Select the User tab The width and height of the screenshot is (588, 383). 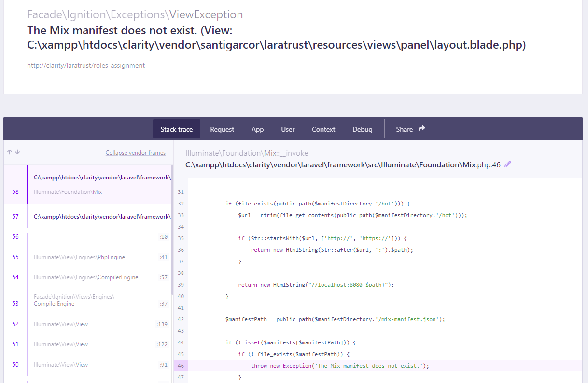coord(287,129)
